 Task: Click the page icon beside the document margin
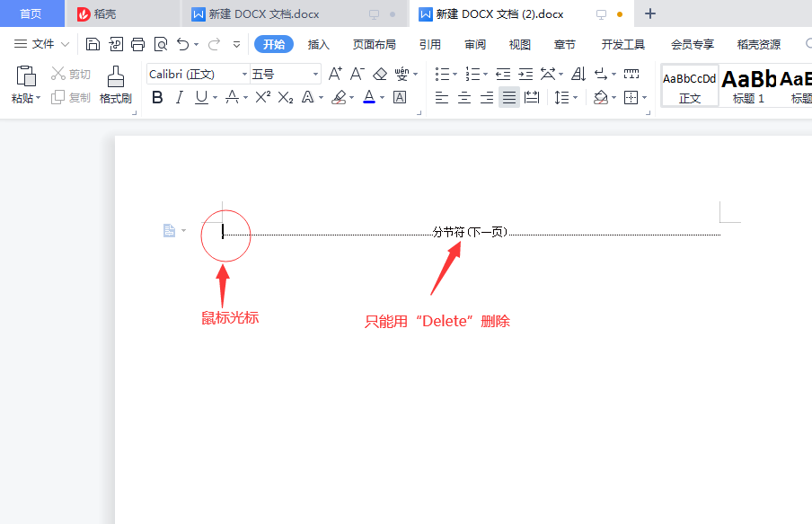[x=170, y=230]
